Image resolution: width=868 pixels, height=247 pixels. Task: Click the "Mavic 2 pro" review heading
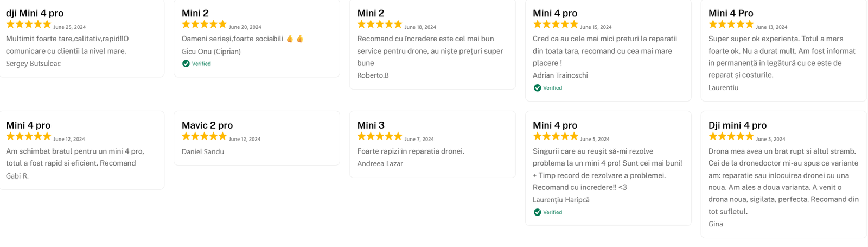[x=207, y=125]
